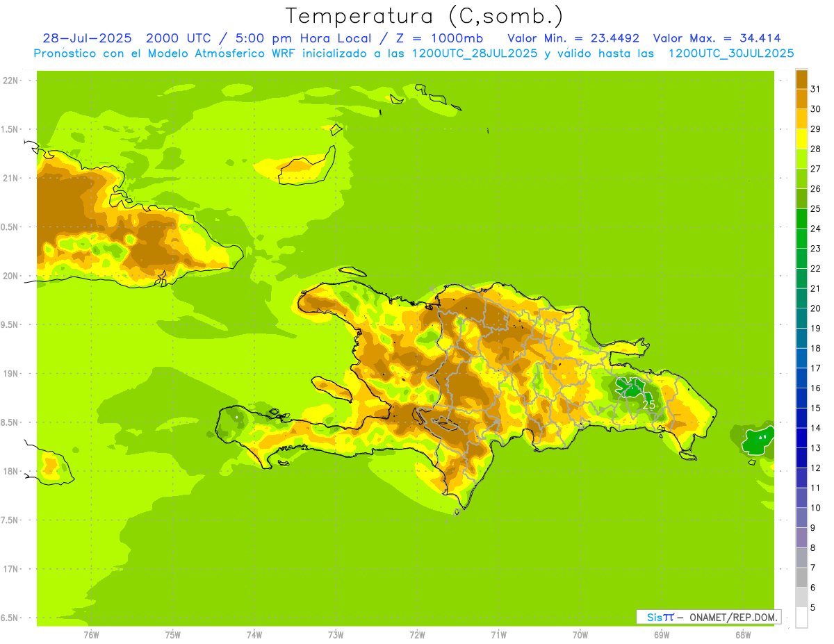This screenshot has height=644, width=834.
Task: Click the "20N" latitude label
Action: pos(11,276)
